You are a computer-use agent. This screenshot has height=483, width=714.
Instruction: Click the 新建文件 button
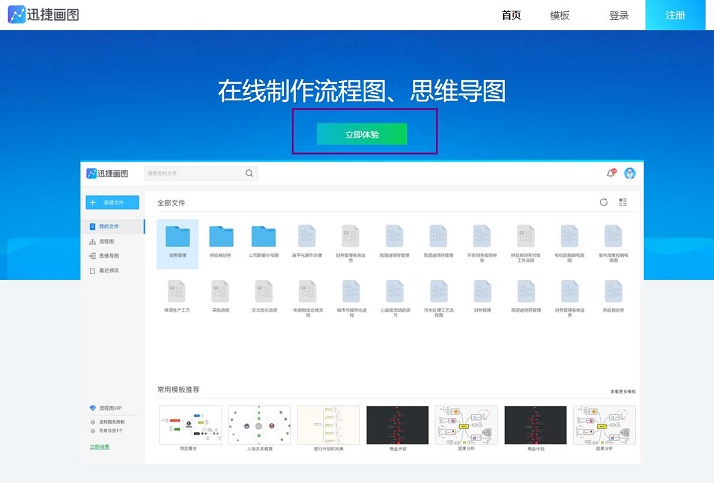112,203
